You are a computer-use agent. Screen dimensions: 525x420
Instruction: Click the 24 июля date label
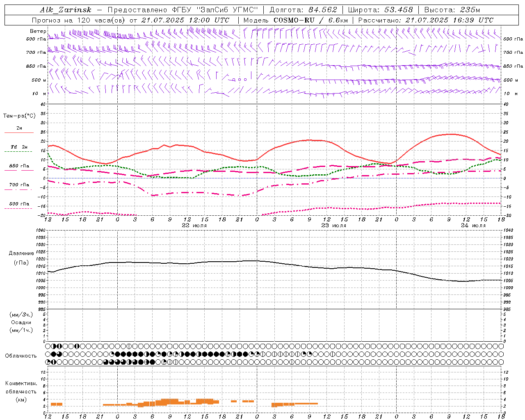click(x=473, y=226)
